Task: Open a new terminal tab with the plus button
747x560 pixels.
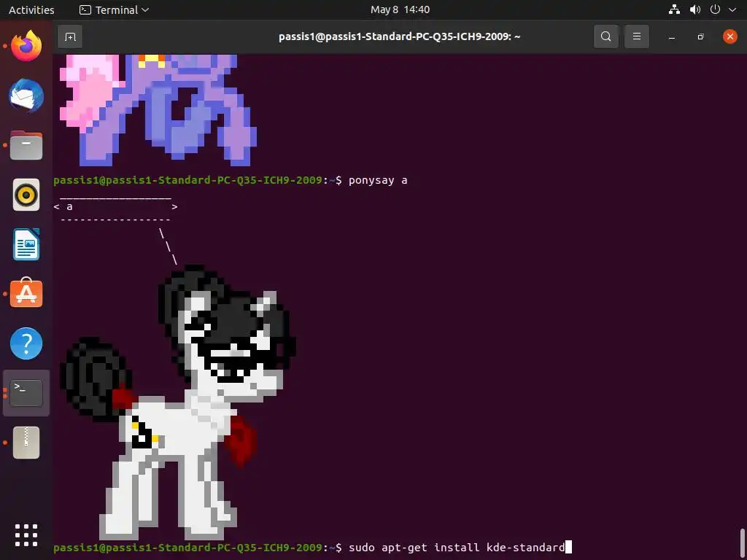Action: [x=70, y=36]
